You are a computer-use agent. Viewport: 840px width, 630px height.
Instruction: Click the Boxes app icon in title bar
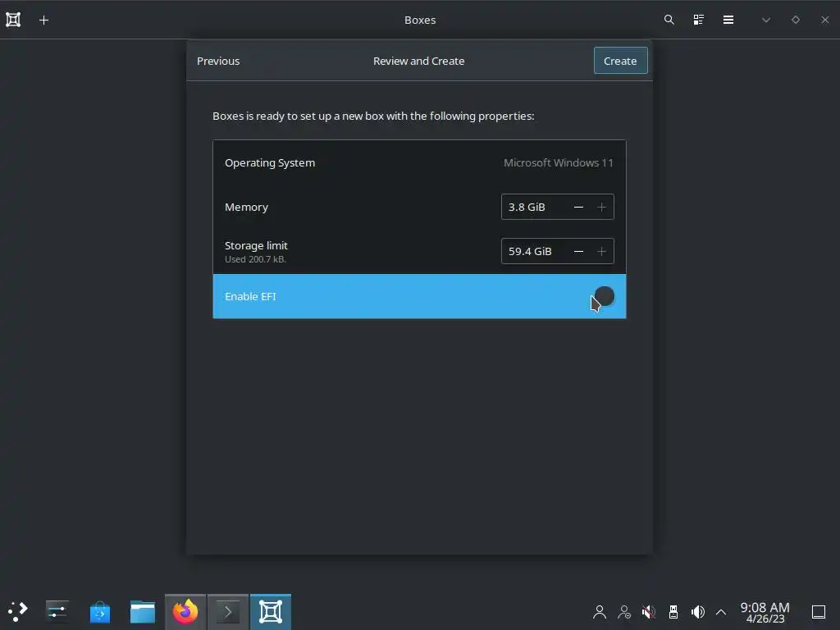tap(13, 20)
